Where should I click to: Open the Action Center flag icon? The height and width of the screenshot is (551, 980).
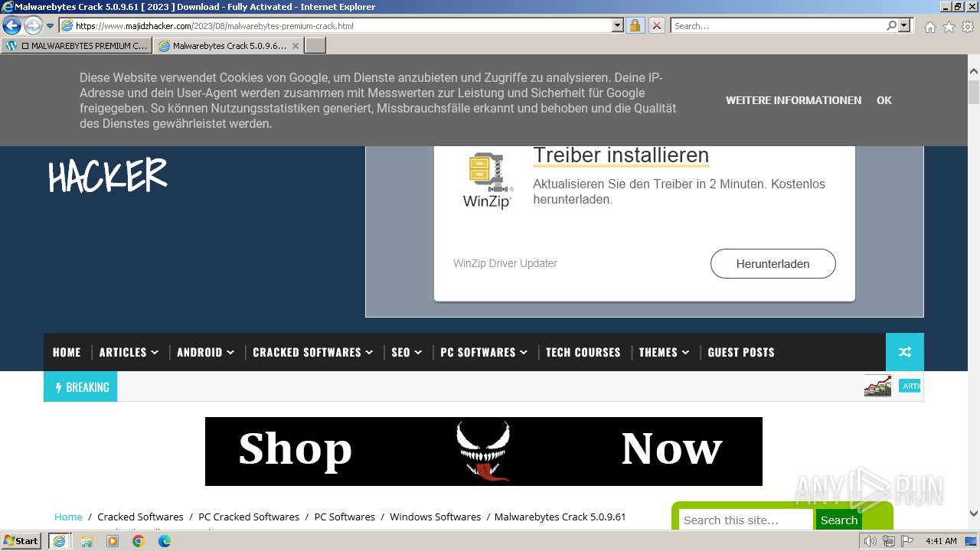[x=906, y=541]
